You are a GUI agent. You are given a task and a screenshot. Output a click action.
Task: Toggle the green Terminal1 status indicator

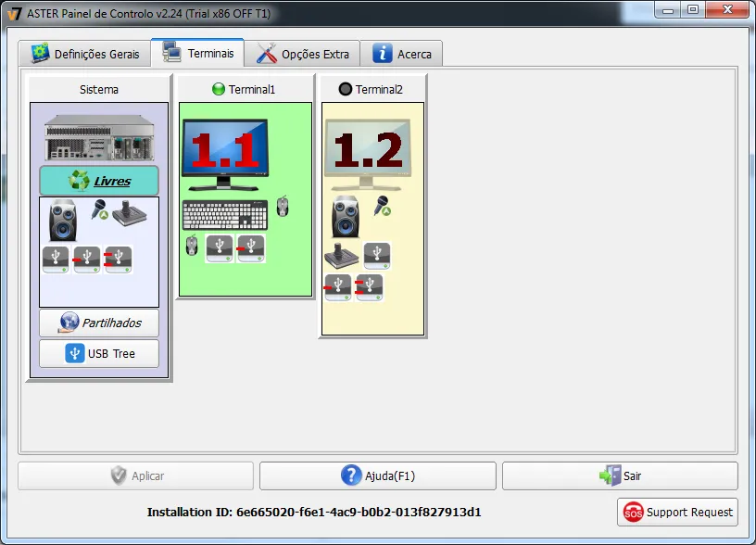tap(219, 90)
